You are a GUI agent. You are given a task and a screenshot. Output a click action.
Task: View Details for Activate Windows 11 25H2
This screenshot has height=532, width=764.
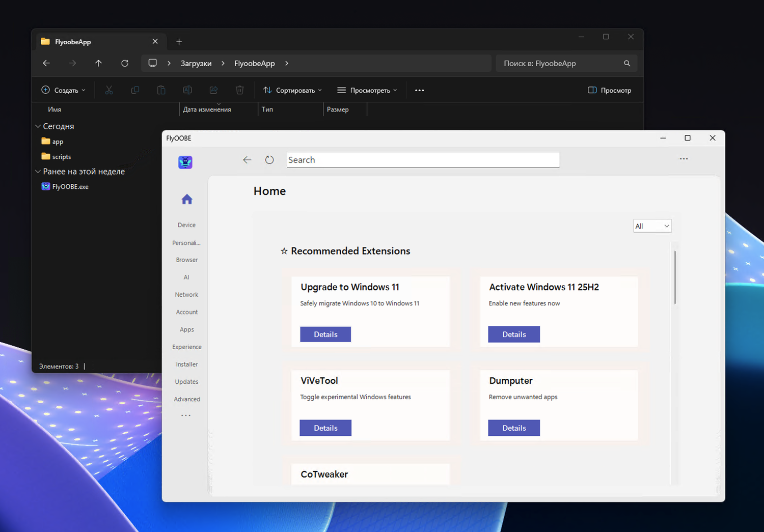[x=514, y=334]
